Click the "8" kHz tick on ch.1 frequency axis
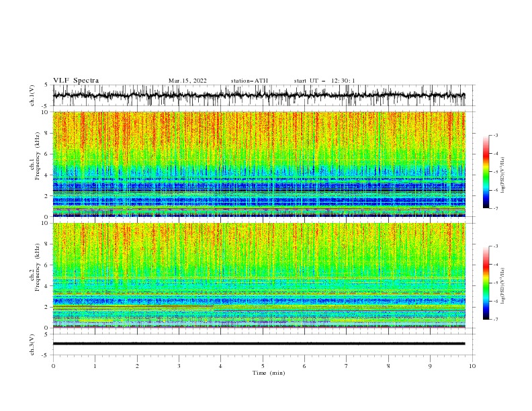 coord(48,133)
